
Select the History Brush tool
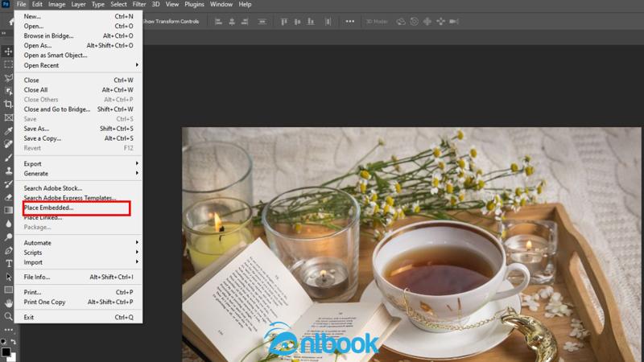pyautogui.click(x=8, y=184)
